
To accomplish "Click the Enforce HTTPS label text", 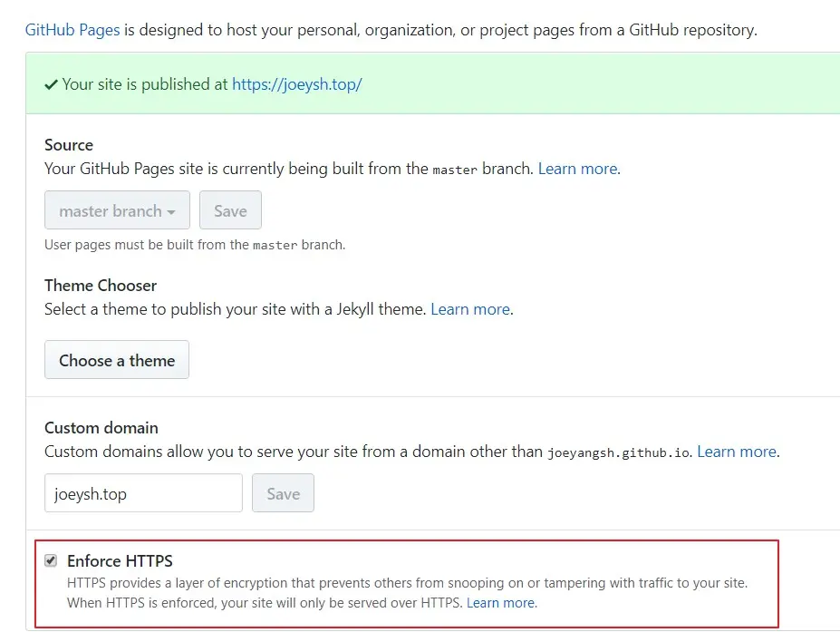I will click(x=120, y=561).
